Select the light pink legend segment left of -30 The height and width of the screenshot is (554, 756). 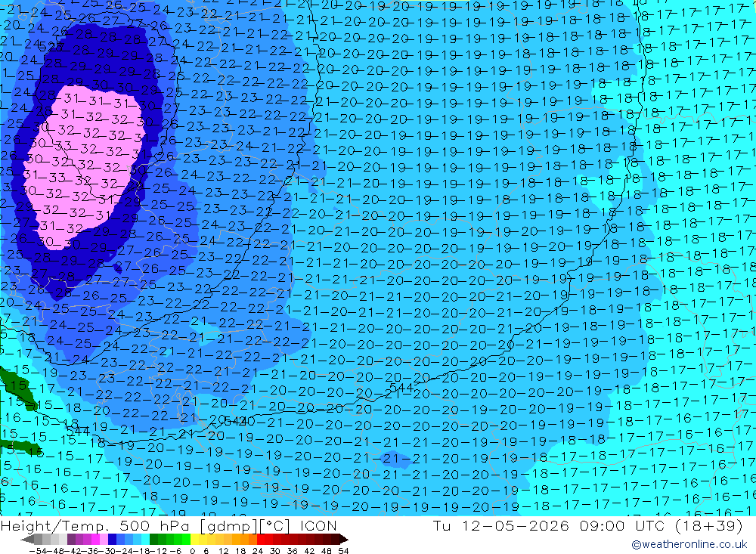pyautogui.click(x=104, y=540)
